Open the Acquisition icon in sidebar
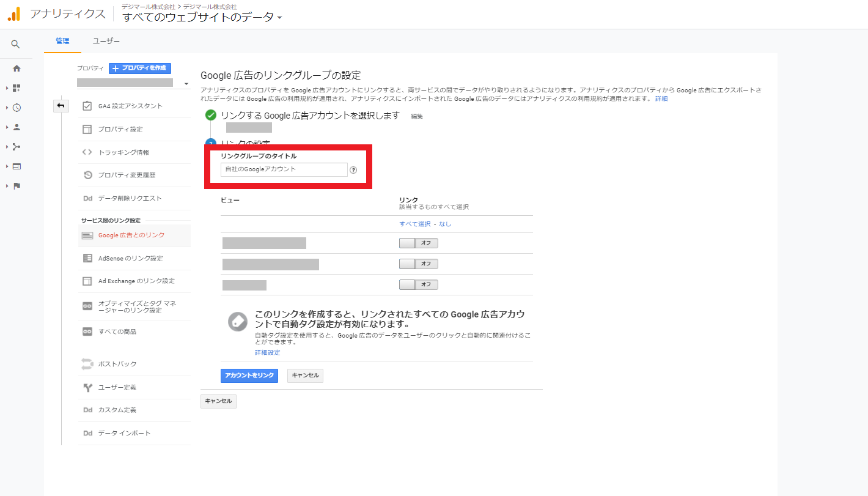 [x=17, y=147]
